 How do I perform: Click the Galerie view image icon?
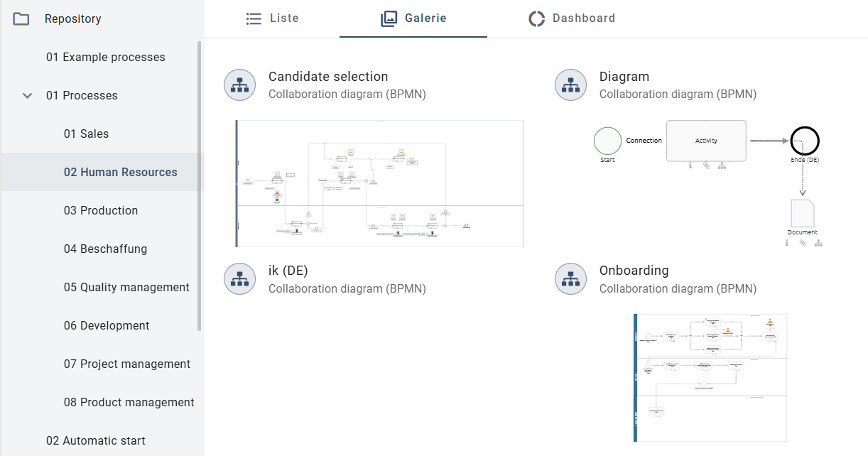tap(389, 18)
